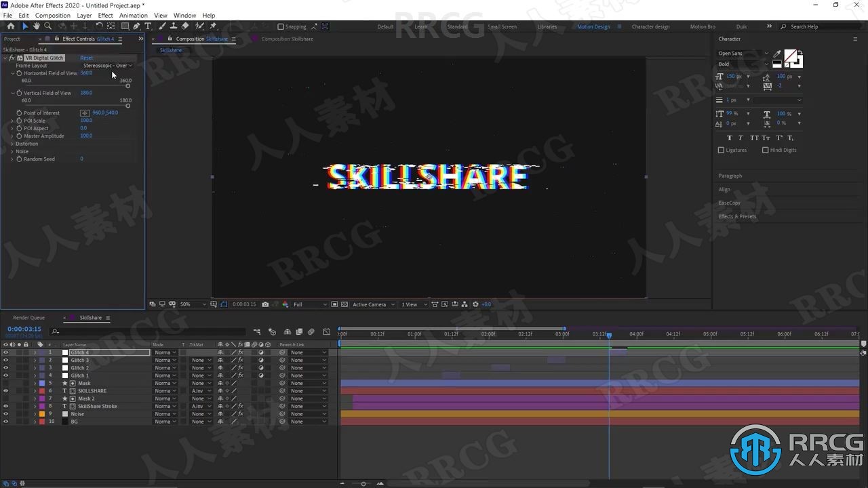Expand the Distortion property group
Viewport: 868px width, 488px height.
pyautogui.click(x=12, y=144)
